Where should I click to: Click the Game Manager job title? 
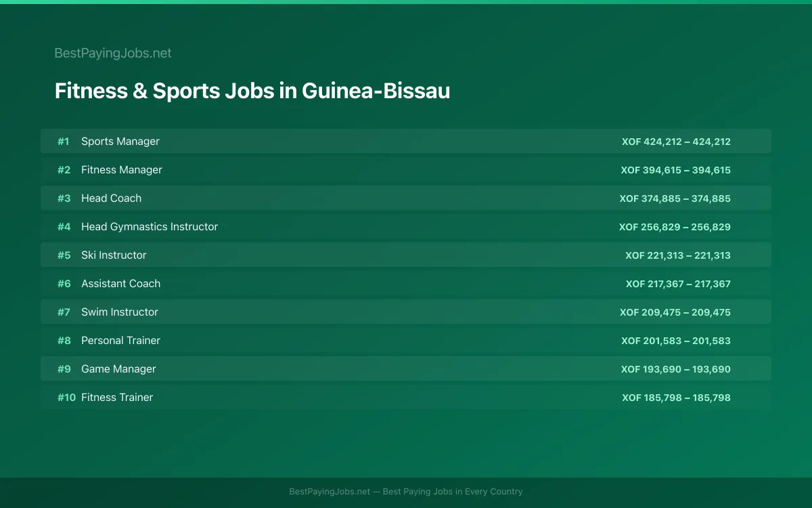tap(118, 369)
